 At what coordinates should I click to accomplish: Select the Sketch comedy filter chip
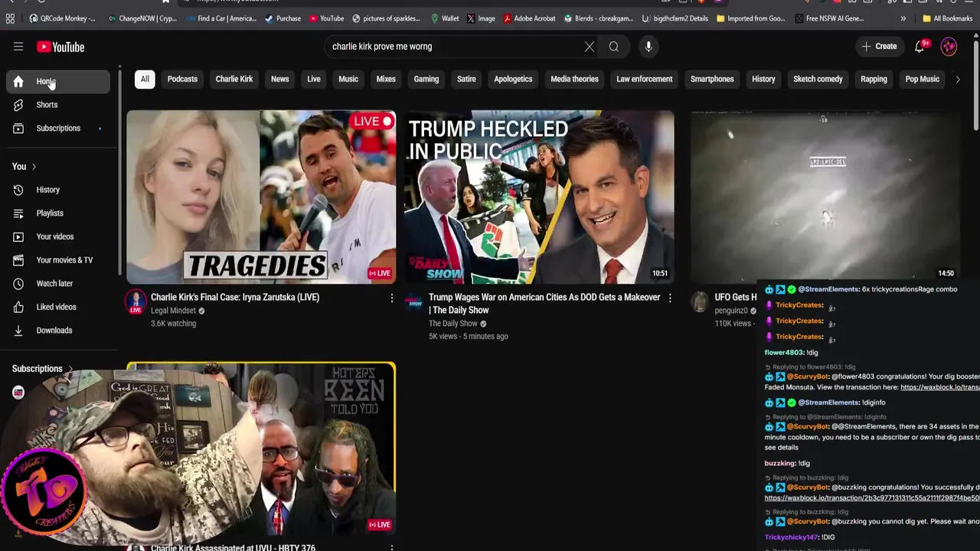(x=818, y=79)
